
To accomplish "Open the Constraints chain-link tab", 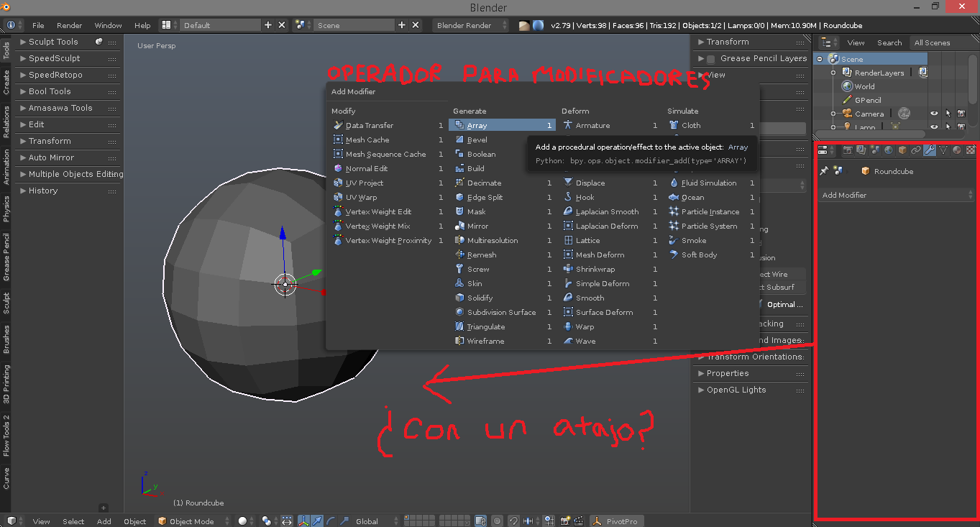I will pos(916,150).
